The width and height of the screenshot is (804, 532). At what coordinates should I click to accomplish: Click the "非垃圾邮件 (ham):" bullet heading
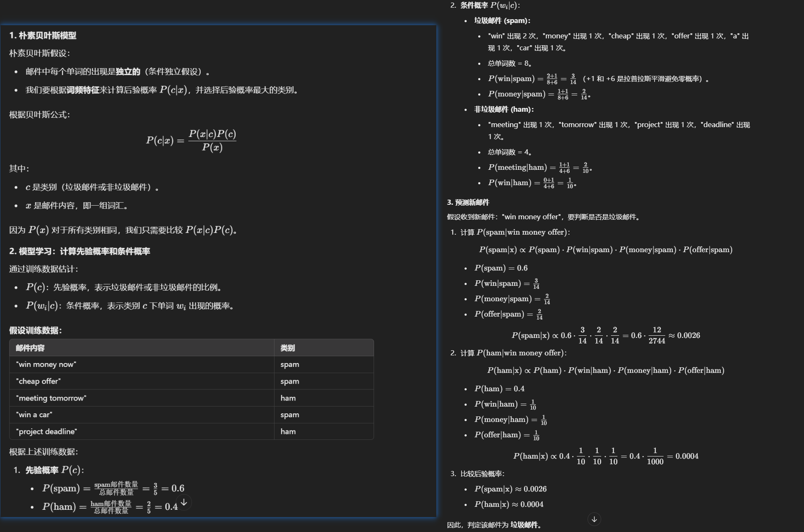[504, 109]
